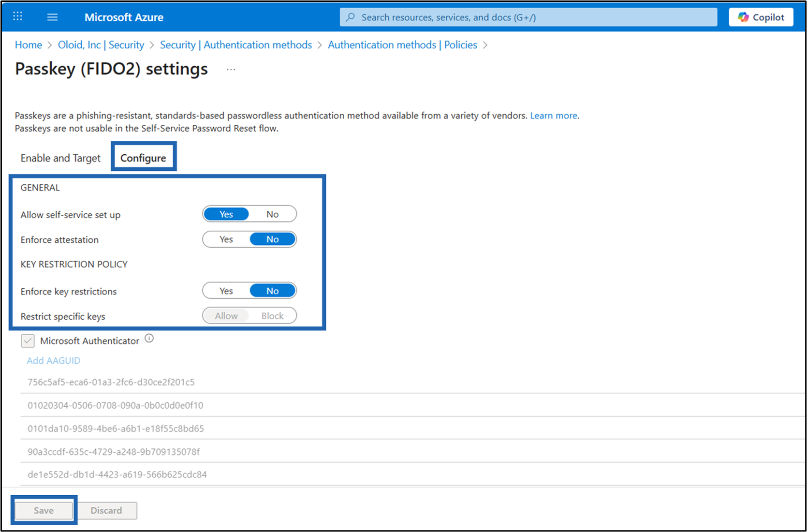Set Enforce key restrictions to No
Viewport: 807px width, 532px height.
point(273,291)
